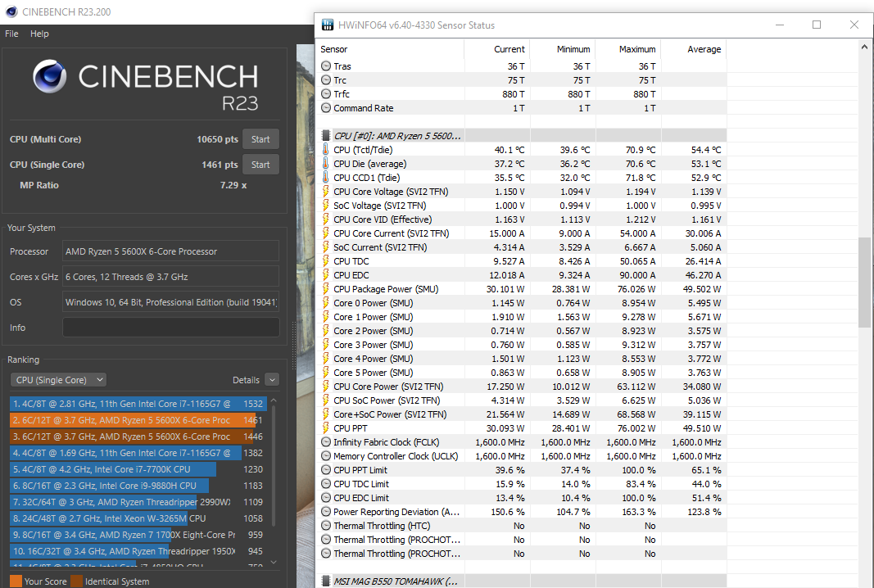
Task: Click the lightning icon for Core 3 Power
Action: pyautogui.click(x=326, y=345)
